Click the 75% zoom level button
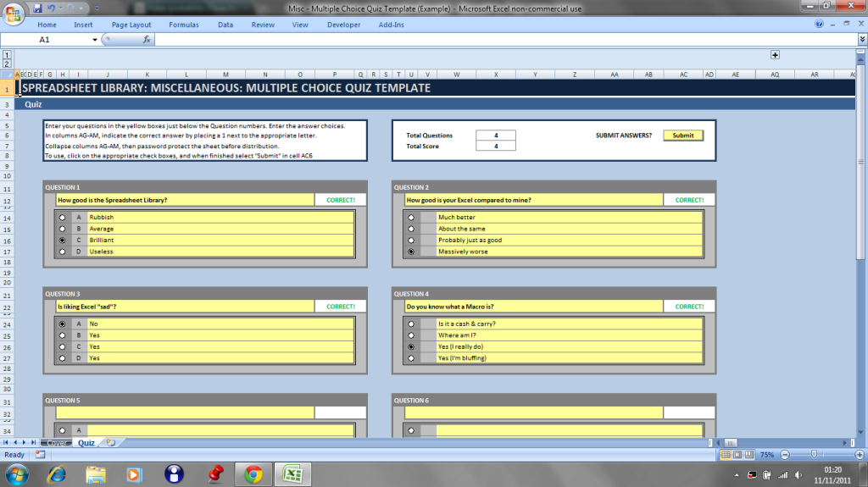The height and width of the screenshot is (487, 868). point(766,455)
